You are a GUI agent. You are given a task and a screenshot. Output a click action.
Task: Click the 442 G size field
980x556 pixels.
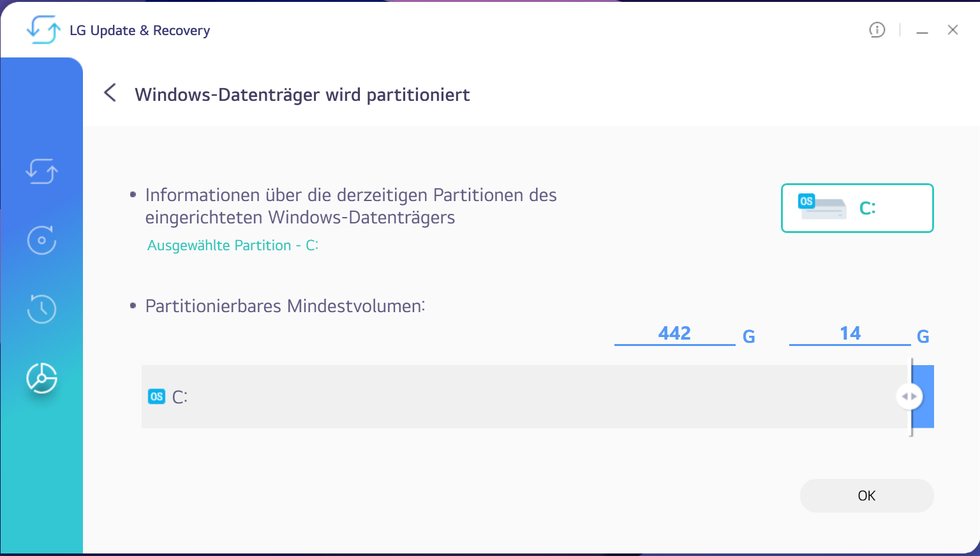coord(674,334)
